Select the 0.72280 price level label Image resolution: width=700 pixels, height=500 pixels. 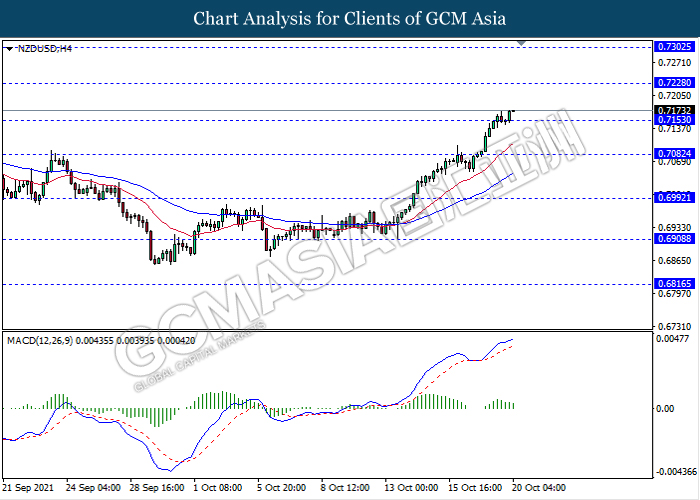[674, 83]
